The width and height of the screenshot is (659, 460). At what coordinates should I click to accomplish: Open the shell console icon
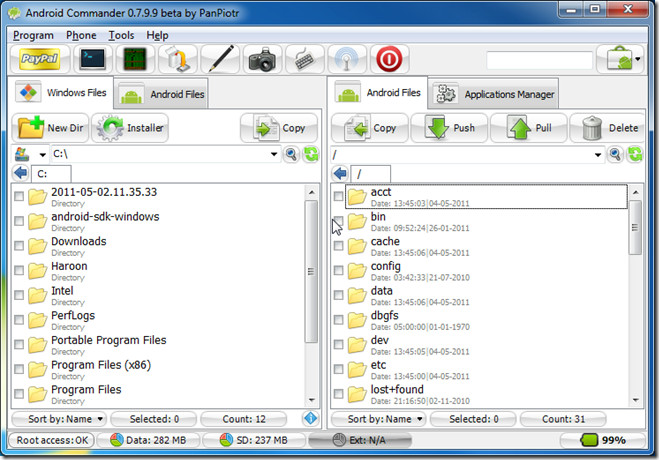(92, 59)
